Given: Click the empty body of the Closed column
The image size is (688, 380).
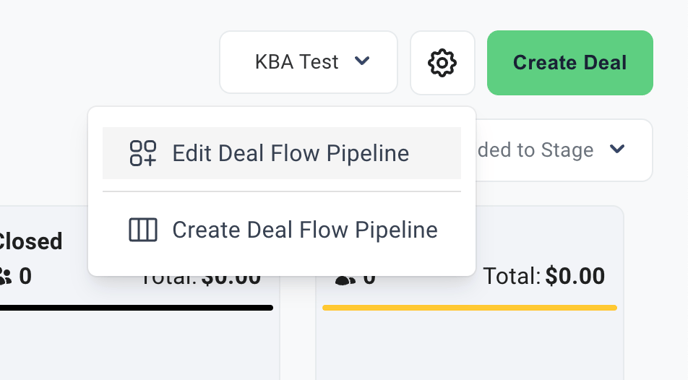Looking at the screenshot, I should (139, 346).
